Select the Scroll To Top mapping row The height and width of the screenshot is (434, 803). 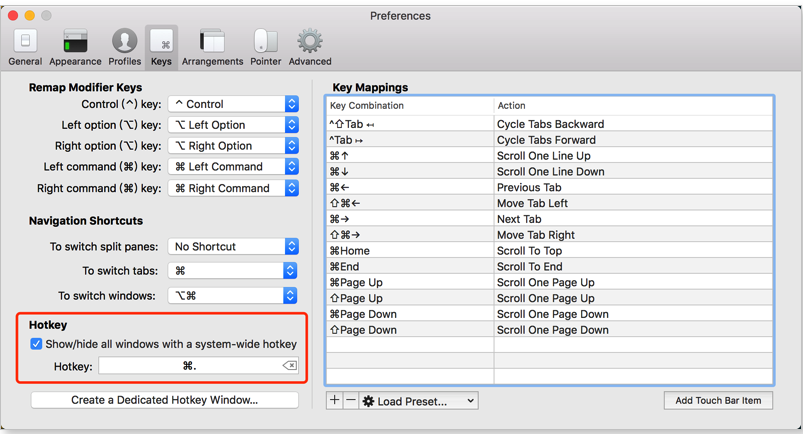tap(550, 251)
